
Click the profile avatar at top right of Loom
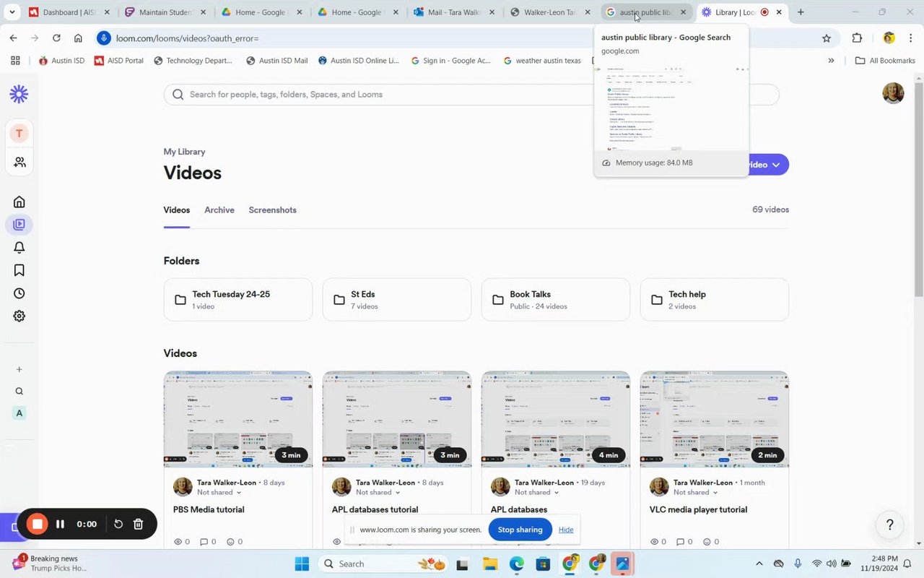tap(893, 93)
